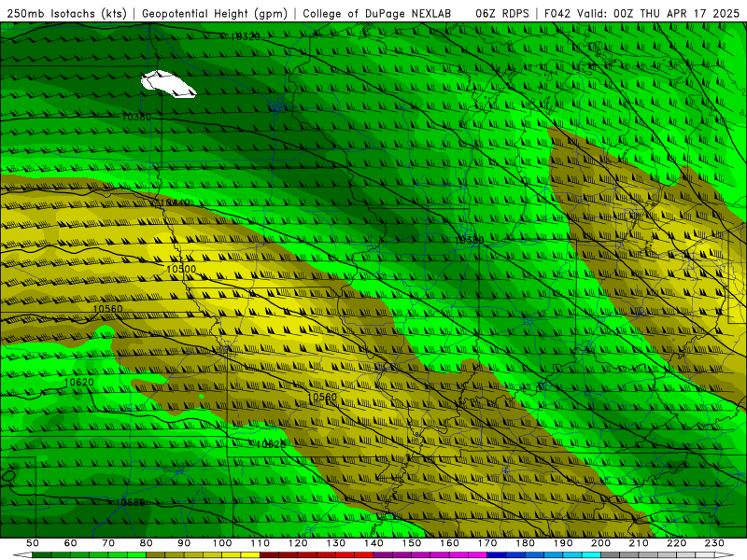
Task: Click the brightest yellow swatch ending at 110
Action: 250,555
